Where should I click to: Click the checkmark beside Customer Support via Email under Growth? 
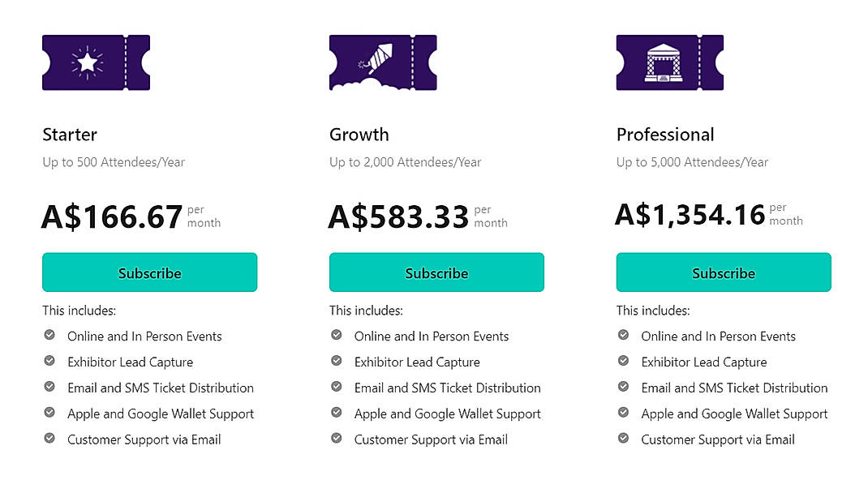tap(336, 439)
